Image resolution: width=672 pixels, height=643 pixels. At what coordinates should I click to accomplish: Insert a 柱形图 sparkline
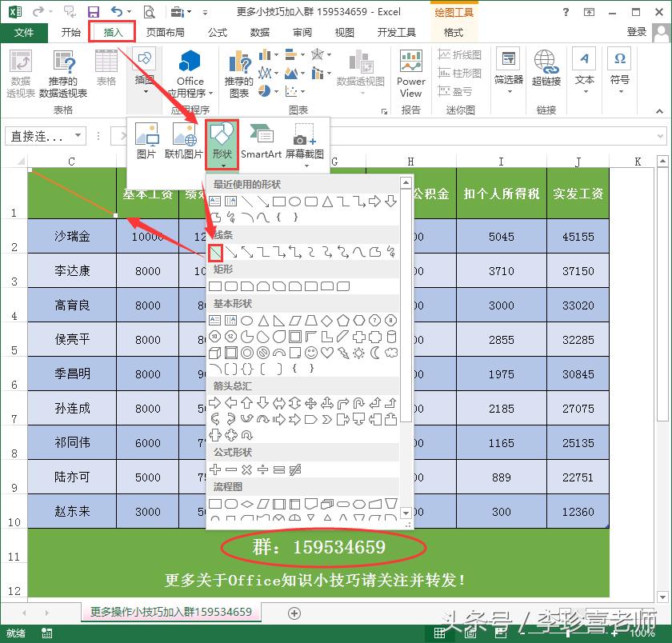462,71
